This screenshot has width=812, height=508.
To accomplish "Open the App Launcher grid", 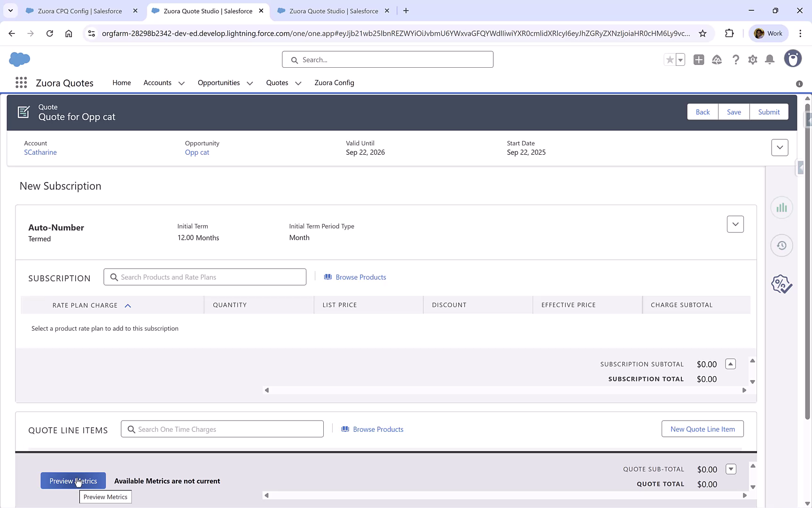I will pos(21,82).
